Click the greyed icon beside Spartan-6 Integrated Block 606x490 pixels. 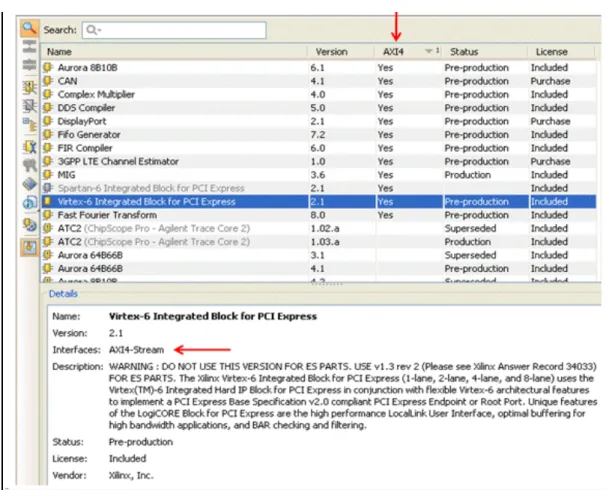pyautogui.click(x=48, y=188)
